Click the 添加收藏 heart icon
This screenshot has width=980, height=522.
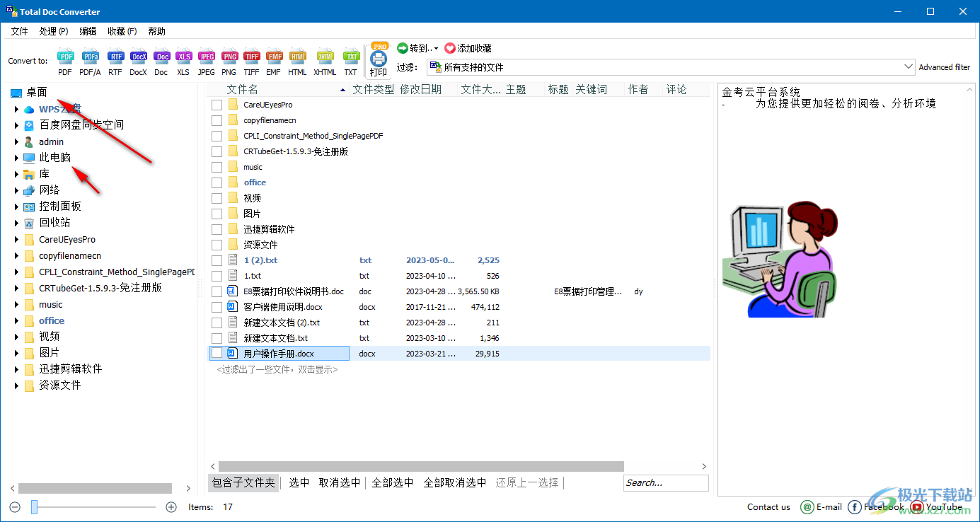[450, 48]
